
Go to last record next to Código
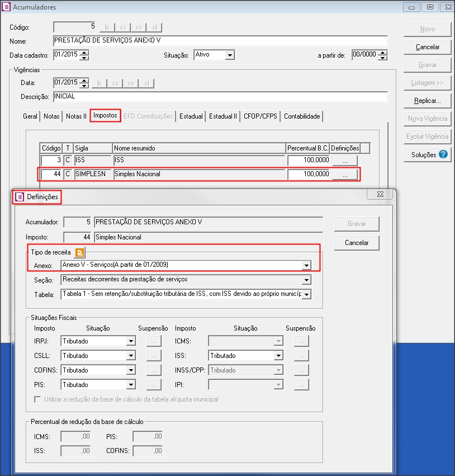coord(154,27)
